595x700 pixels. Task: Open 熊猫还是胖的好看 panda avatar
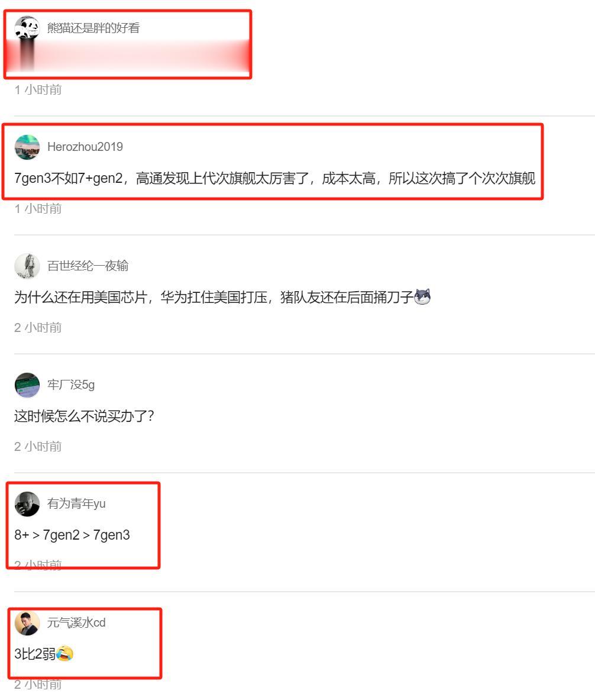(x=27, y=28)
